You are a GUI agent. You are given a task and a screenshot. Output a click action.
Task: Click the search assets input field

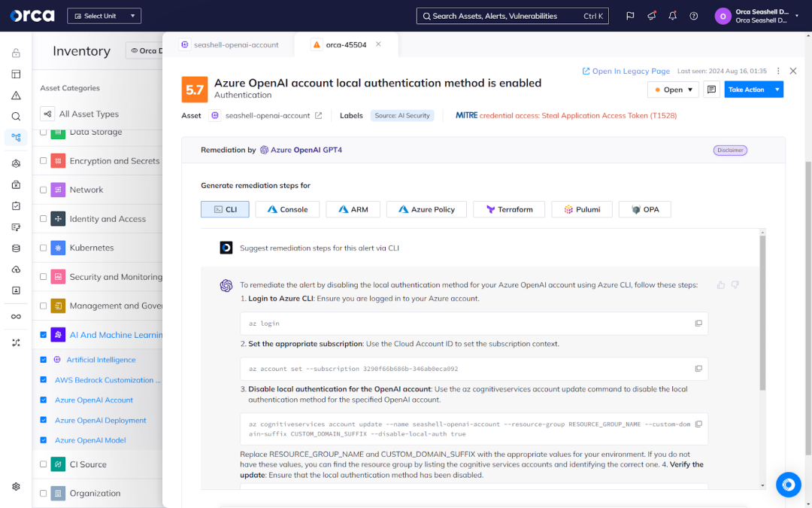tap(513, 16)
